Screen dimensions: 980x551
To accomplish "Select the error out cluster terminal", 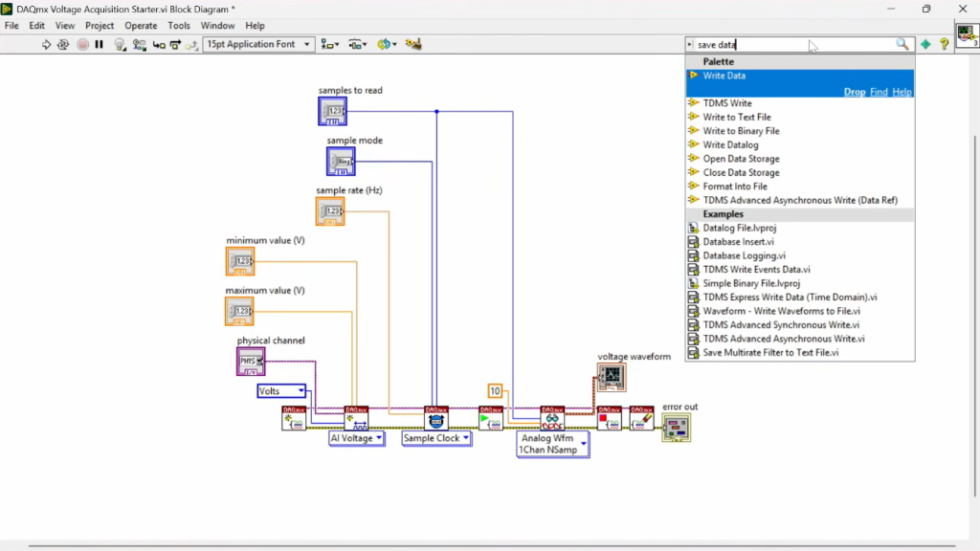I will coord(677,428).
